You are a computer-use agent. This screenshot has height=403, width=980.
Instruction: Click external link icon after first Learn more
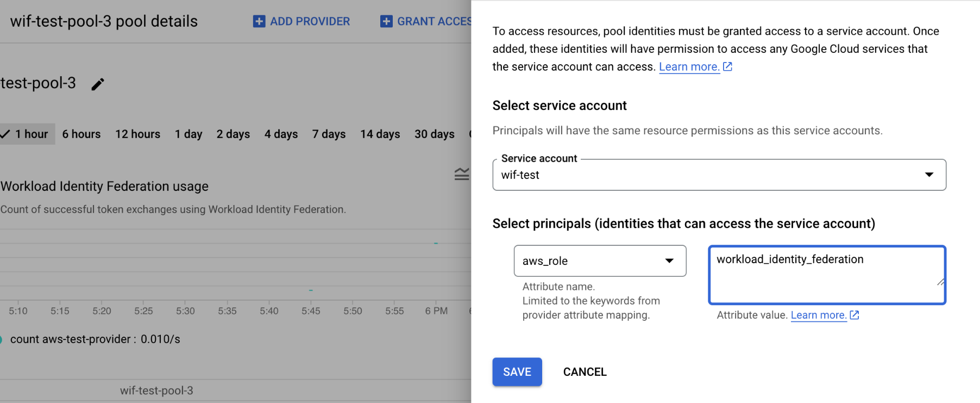coord(727,66)
